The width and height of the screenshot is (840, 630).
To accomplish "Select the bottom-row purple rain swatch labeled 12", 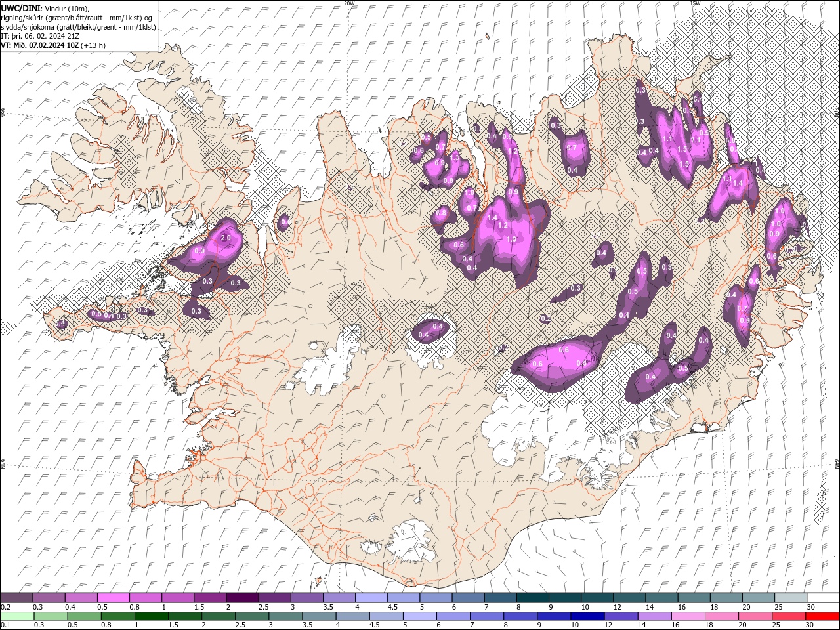I will coord(621,616).
